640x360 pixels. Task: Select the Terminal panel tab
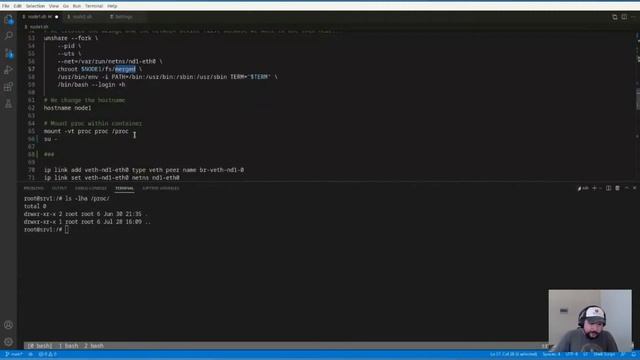tap(124, 188)
